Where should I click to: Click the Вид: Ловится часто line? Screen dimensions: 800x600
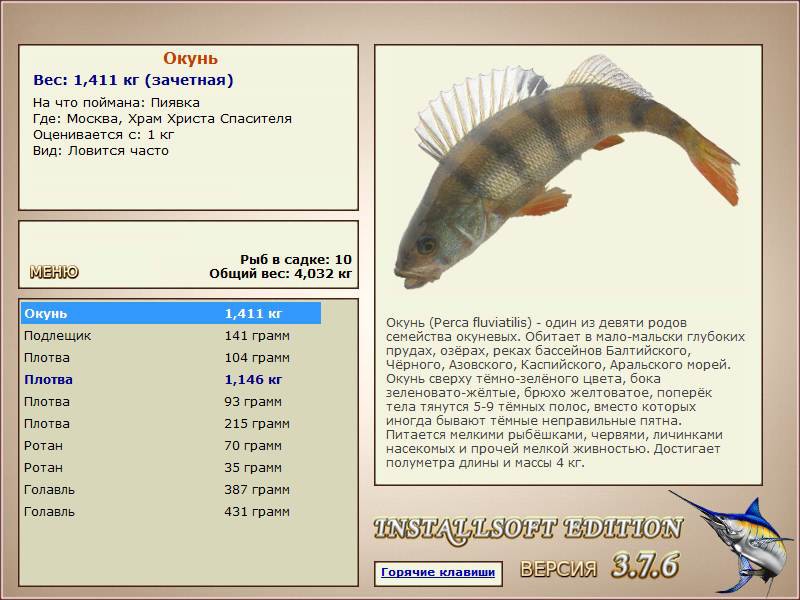coord(101,151)
